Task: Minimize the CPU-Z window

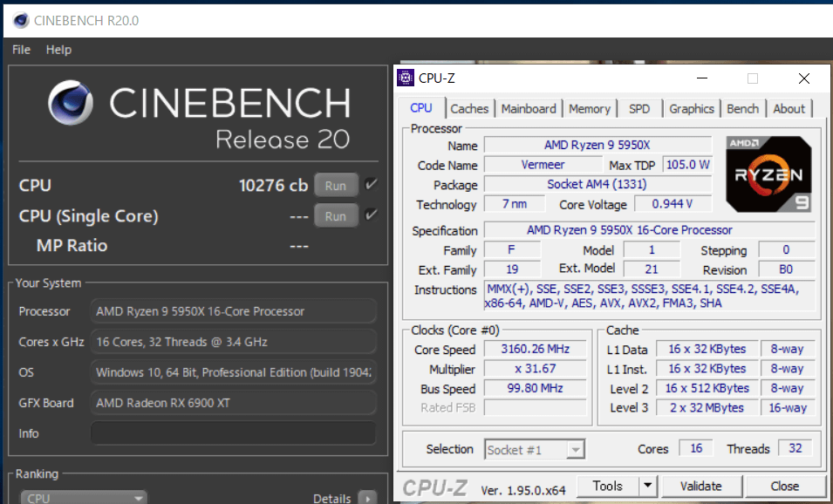Action: tap(702, 78)
